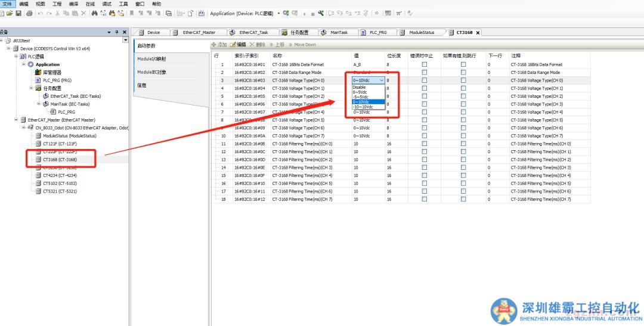Open the Module I/O映射 side tab

click(x=151, y=59)
